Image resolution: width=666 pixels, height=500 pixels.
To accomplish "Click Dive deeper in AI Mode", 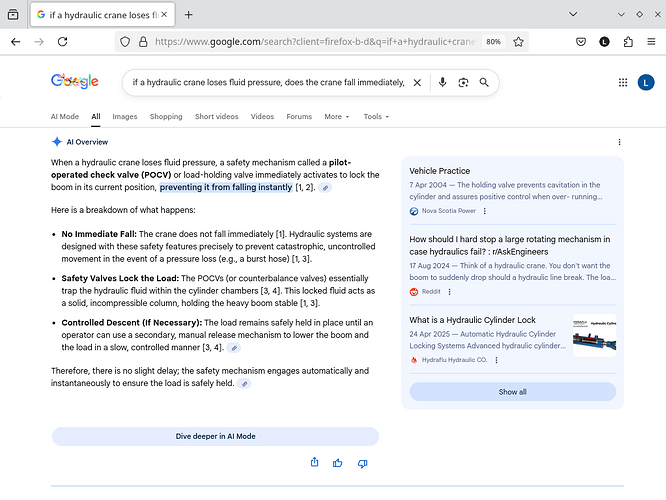I will [x=215, y=436].
